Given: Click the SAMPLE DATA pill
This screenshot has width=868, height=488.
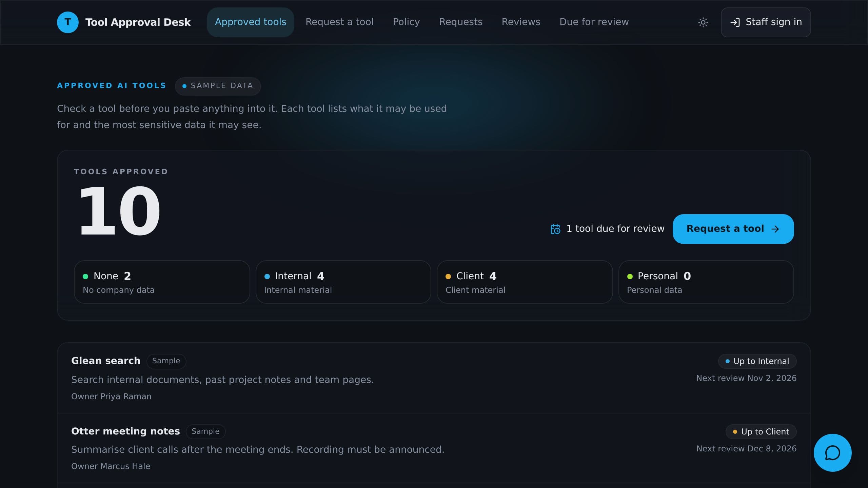Looking at the screenshot, I should pyautogui.click(x=218, y=86).
